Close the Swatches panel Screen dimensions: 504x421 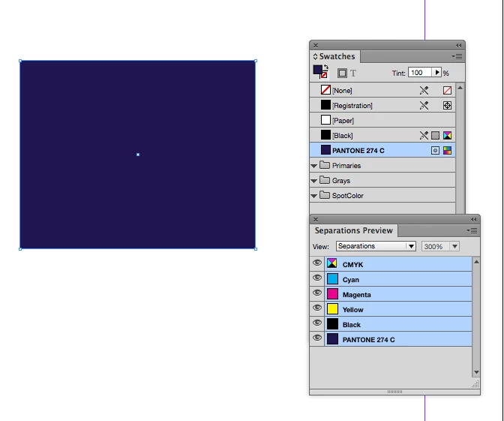pos(316,45)
